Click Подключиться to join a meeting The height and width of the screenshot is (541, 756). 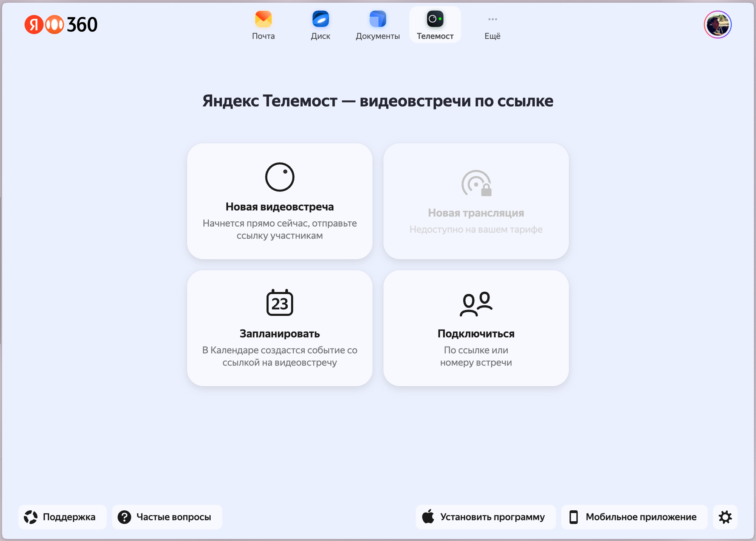(x=476, y=328)
